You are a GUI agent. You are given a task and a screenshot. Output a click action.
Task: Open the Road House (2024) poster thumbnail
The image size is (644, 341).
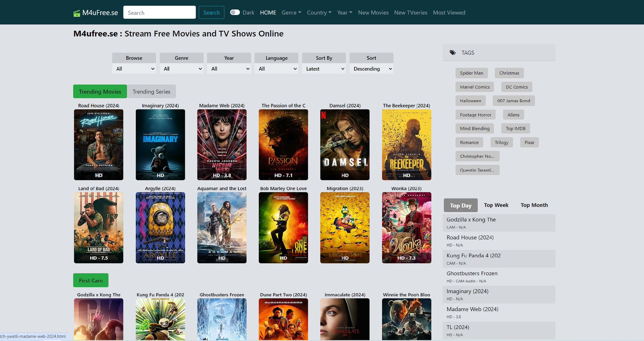pyautogui.click(x=98, y=145)
